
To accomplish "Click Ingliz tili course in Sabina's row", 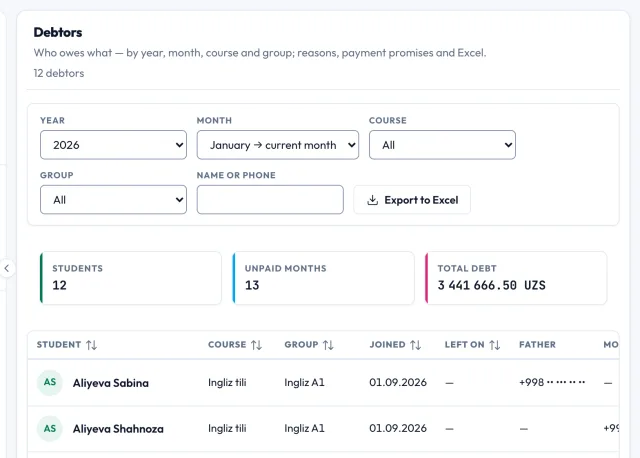I will pyautogui.click(x=227, y=382).
